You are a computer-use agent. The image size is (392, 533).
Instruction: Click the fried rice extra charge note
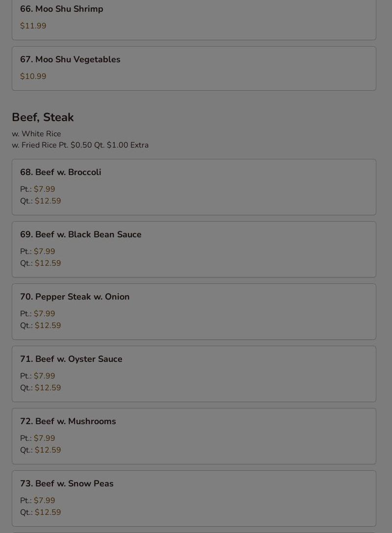80,145
